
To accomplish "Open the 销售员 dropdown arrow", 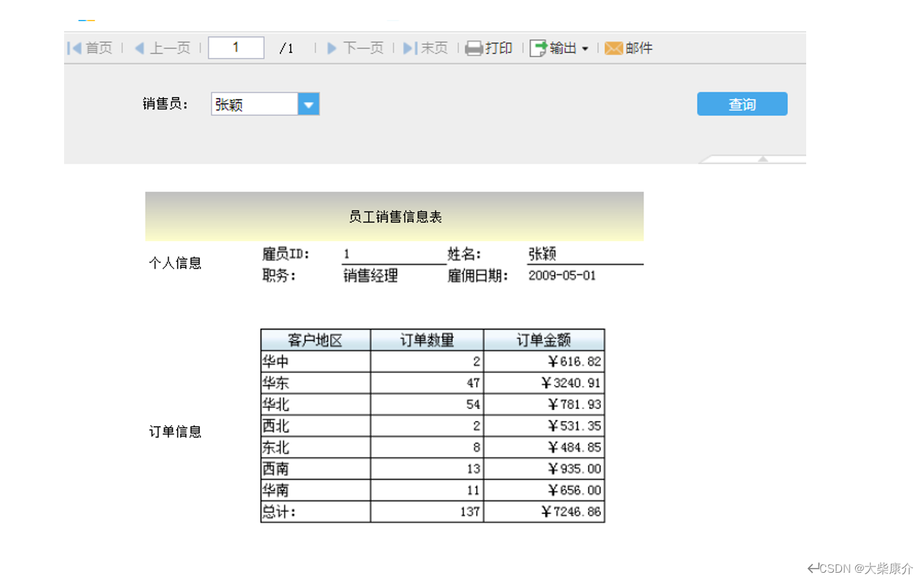I will click(x=308, y=103).
